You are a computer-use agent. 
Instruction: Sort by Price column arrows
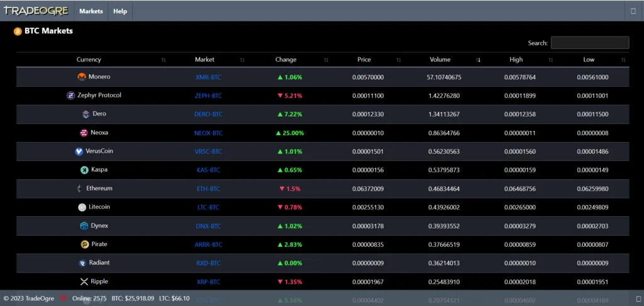point(399,60)
